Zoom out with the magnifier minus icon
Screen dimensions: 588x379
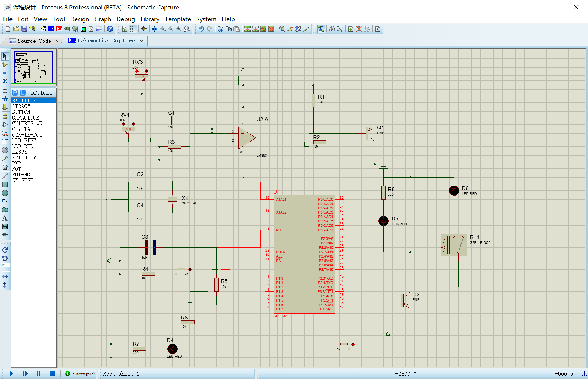(170, 29)
